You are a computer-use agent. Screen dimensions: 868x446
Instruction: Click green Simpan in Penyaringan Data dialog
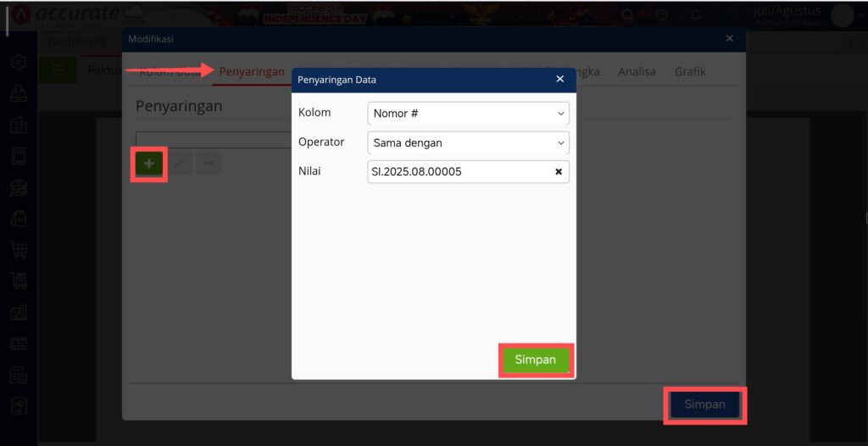click(x=536, y=360)
